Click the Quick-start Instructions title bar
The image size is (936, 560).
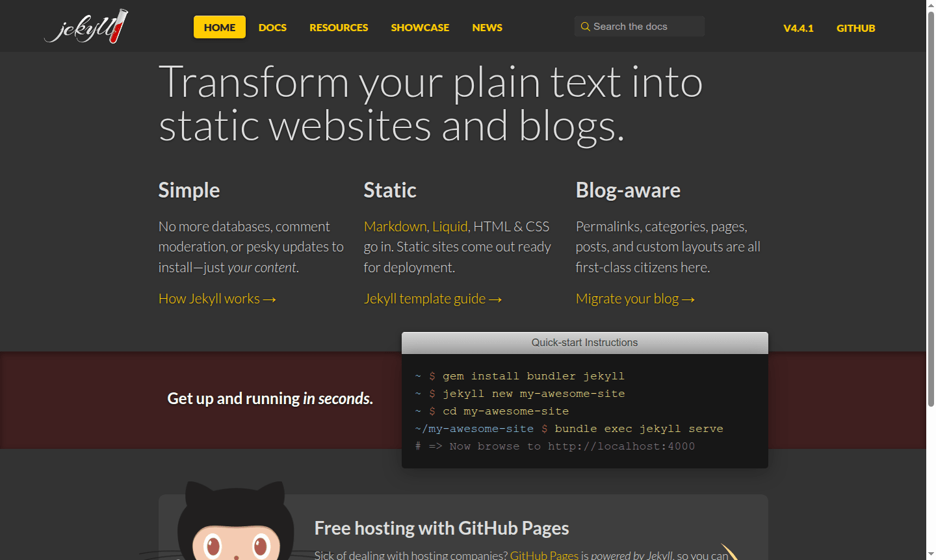click(584, 342)
